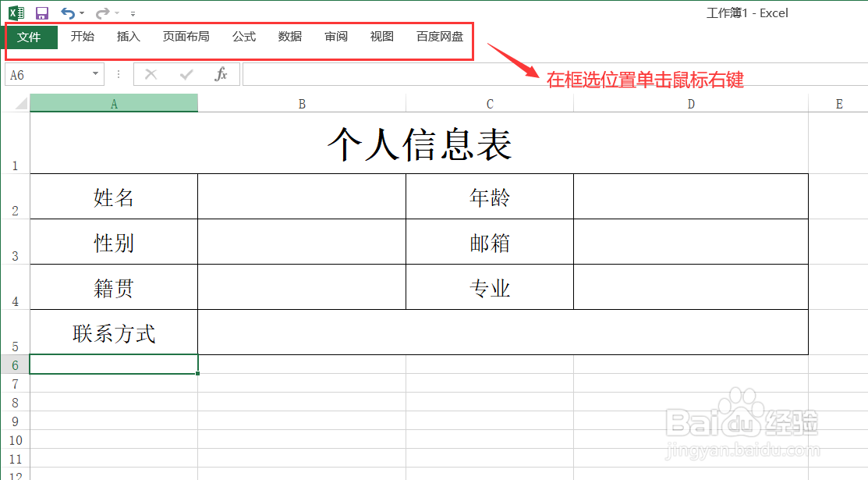Select the 审阅 ribbon tab
This screenshot has height=480, width=868.
point(336,37)
